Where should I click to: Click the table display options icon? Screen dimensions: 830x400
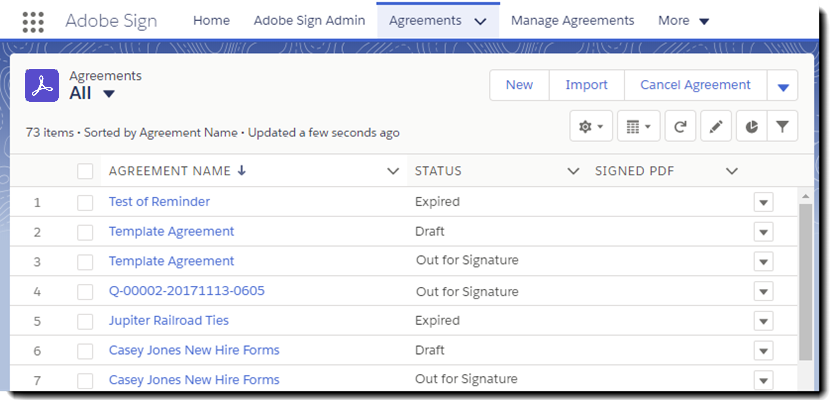click(637, 126)
